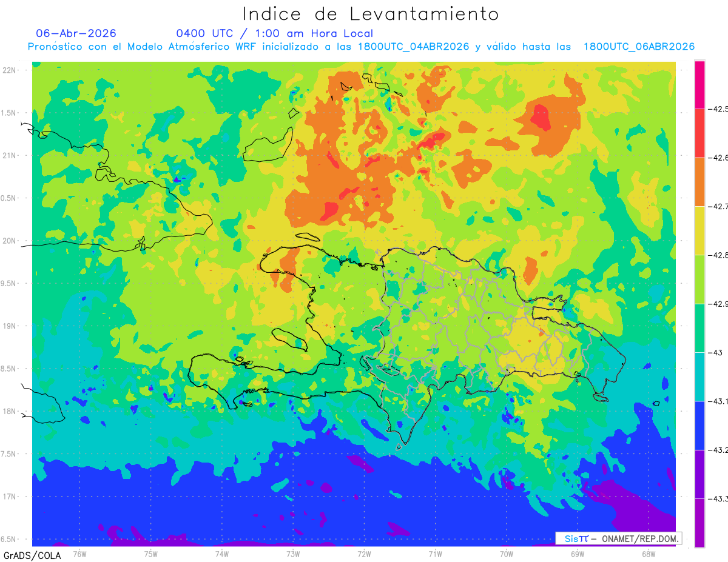Click the 68W longitude axis label
728x562 pixels.
[x=649, y=554]
